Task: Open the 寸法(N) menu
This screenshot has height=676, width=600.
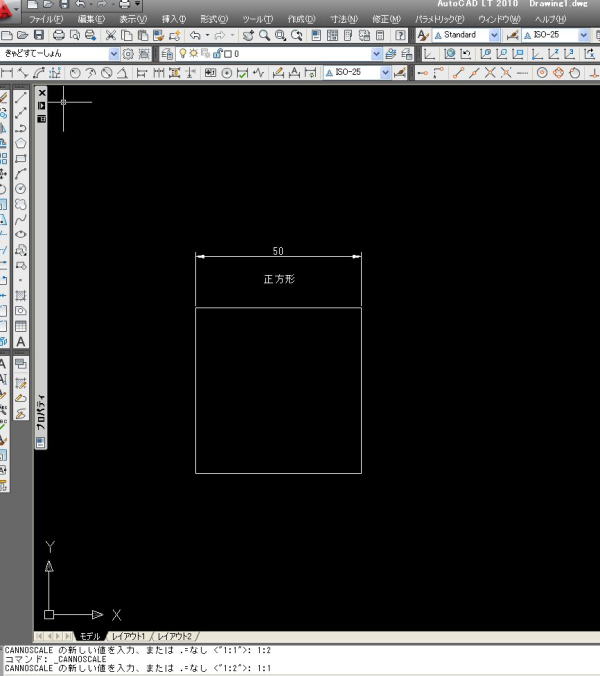Action: [x=344, y=19]
